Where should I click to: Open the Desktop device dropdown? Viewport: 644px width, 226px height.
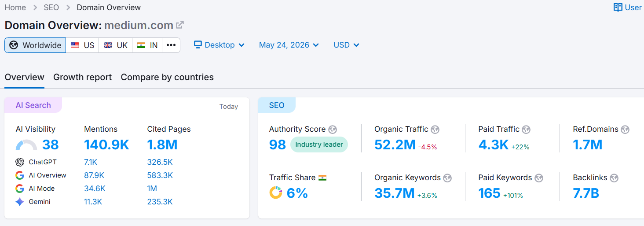219,45
